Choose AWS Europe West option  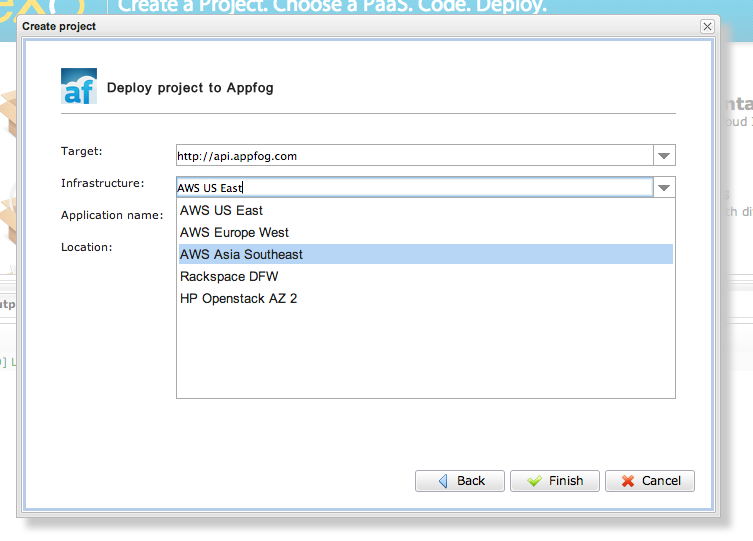pos(425,232)
